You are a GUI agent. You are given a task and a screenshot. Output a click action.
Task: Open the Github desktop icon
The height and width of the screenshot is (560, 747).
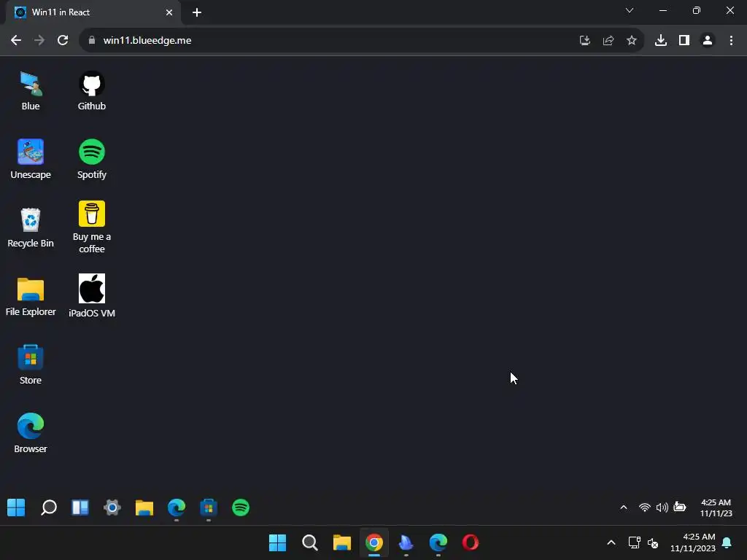tap(91, 91)
